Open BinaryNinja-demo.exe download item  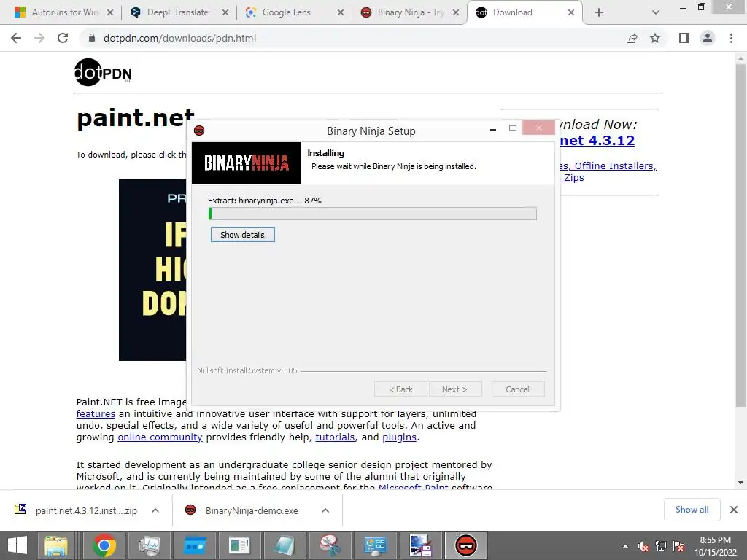tap(243, 510)
